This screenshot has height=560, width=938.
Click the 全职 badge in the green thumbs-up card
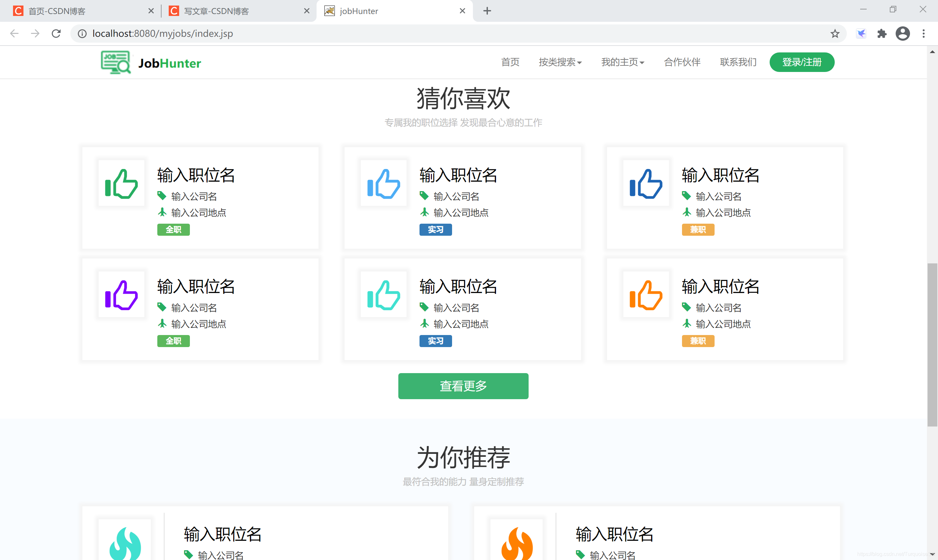173,230
